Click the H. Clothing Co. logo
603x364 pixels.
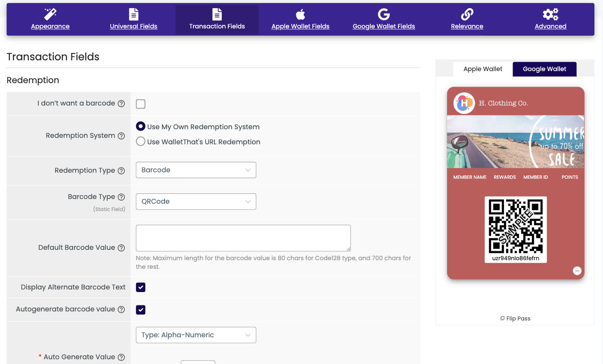pos(464,103)
